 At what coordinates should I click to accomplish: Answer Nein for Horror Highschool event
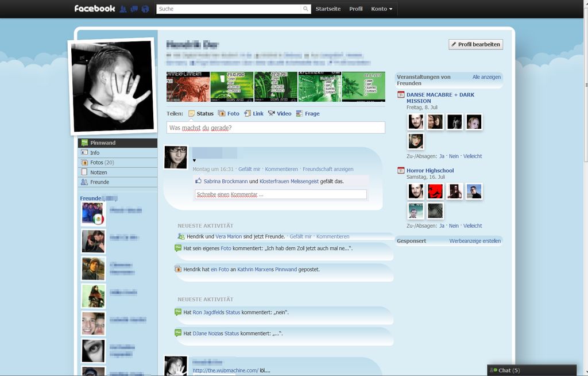(x=453, y=225)
